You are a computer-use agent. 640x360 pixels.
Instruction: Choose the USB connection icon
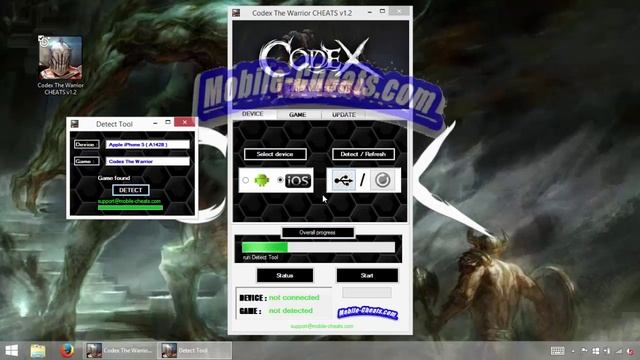click(x=343, y=180)
